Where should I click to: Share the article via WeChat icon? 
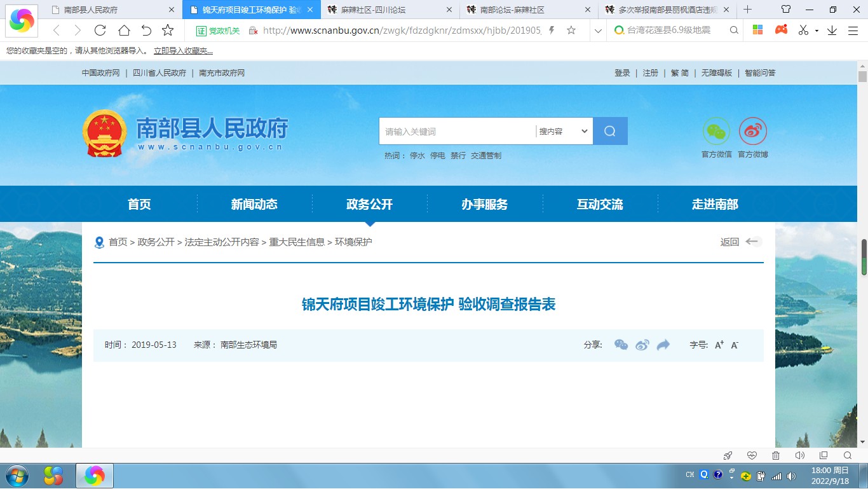(621, 345)
